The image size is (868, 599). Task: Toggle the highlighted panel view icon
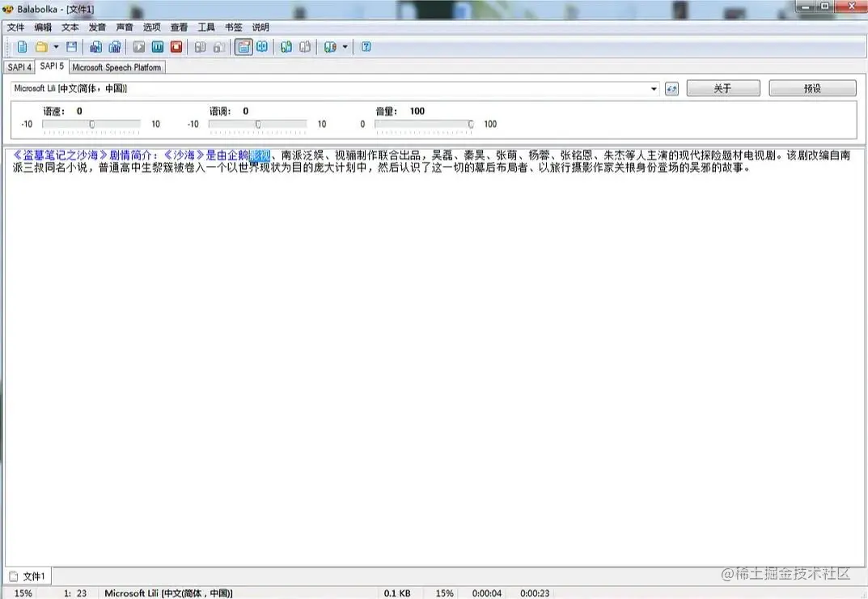point(243,47)
